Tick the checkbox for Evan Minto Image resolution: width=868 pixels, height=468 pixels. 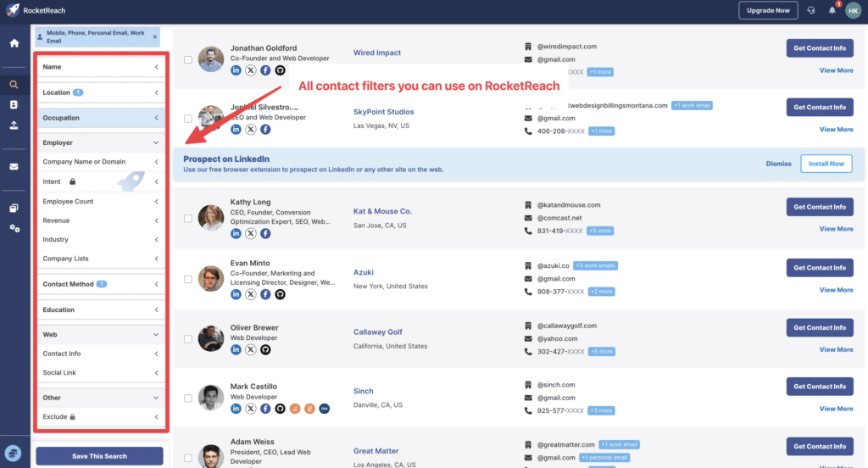(x=188, y=279)
